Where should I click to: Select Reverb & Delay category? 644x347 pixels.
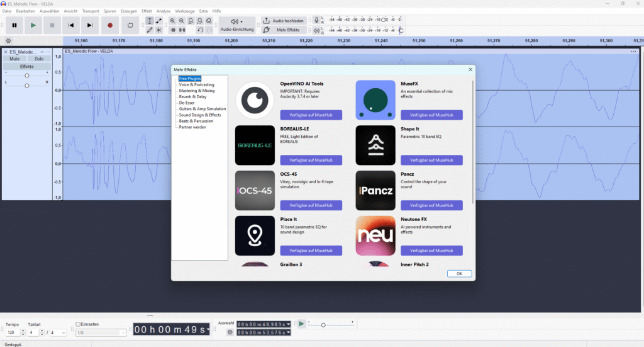pos(192,96)
